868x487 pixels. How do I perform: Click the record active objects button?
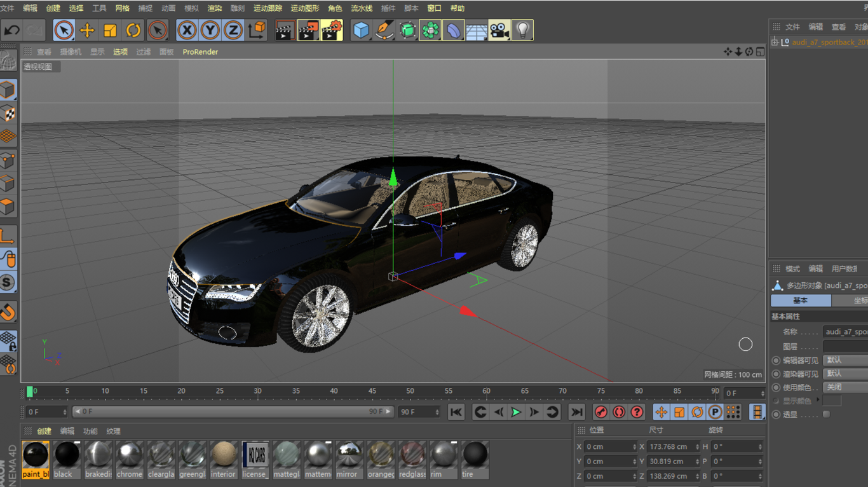601,412
